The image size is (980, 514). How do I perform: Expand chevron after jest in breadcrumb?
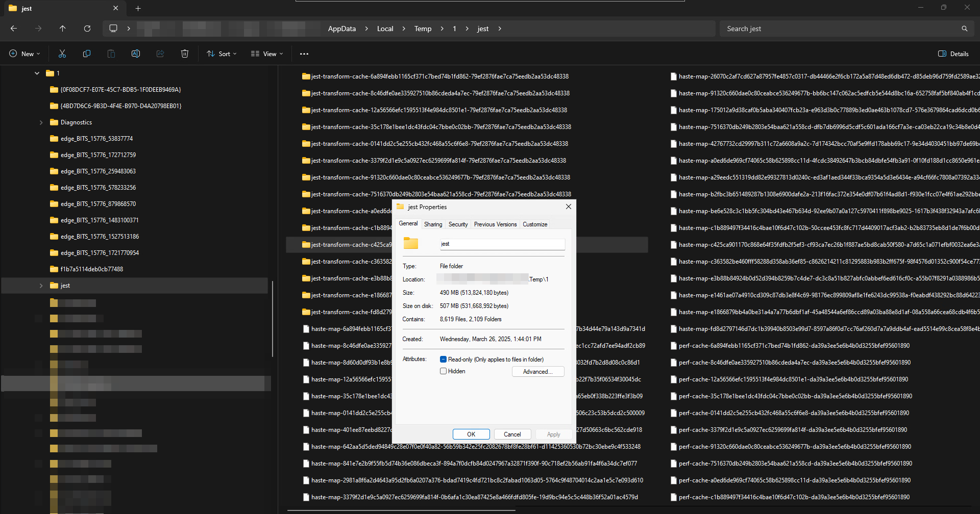[500, 29]
